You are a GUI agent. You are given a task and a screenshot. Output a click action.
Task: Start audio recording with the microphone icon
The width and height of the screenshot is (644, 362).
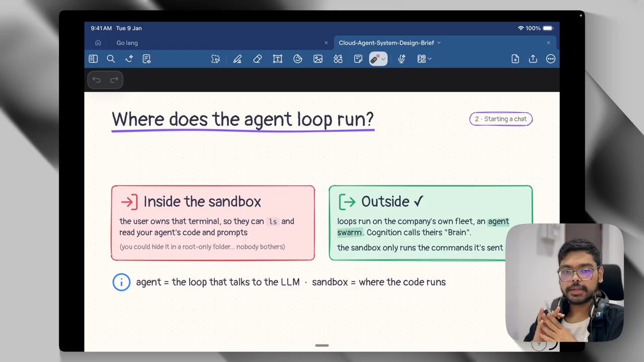coord(401,59)
